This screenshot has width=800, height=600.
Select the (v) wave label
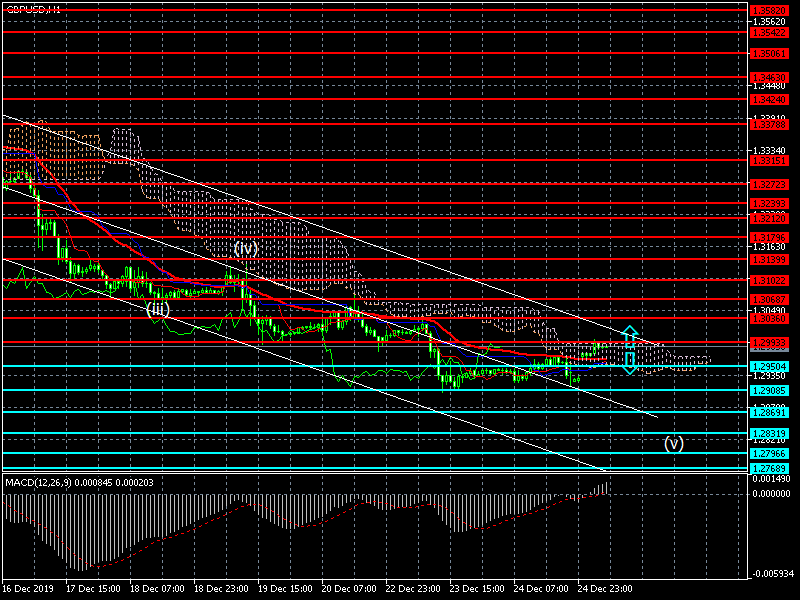(674, 443)
